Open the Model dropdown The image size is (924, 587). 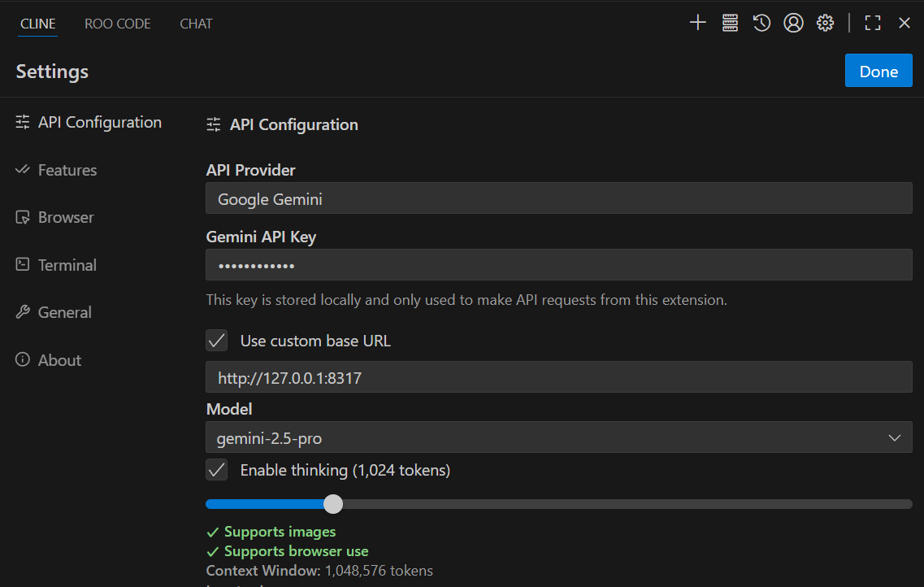click(558, 437)
